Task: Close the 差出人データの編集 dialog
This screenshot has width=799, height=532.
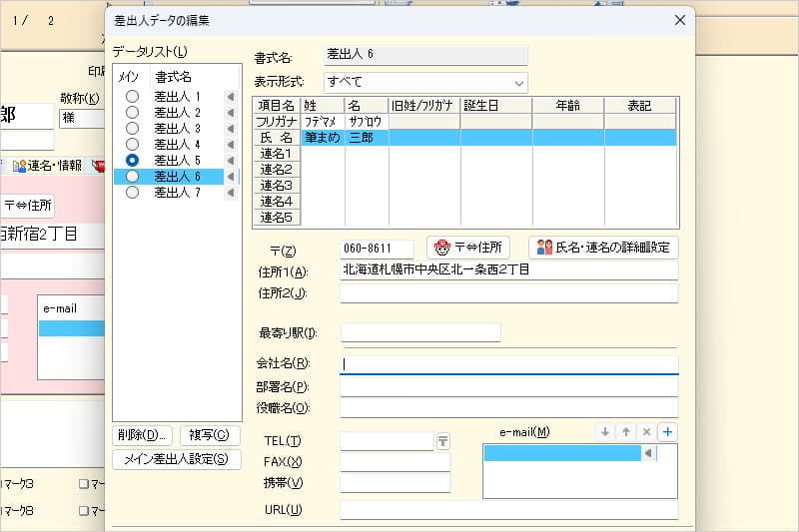Action: (x=680, y=20)
